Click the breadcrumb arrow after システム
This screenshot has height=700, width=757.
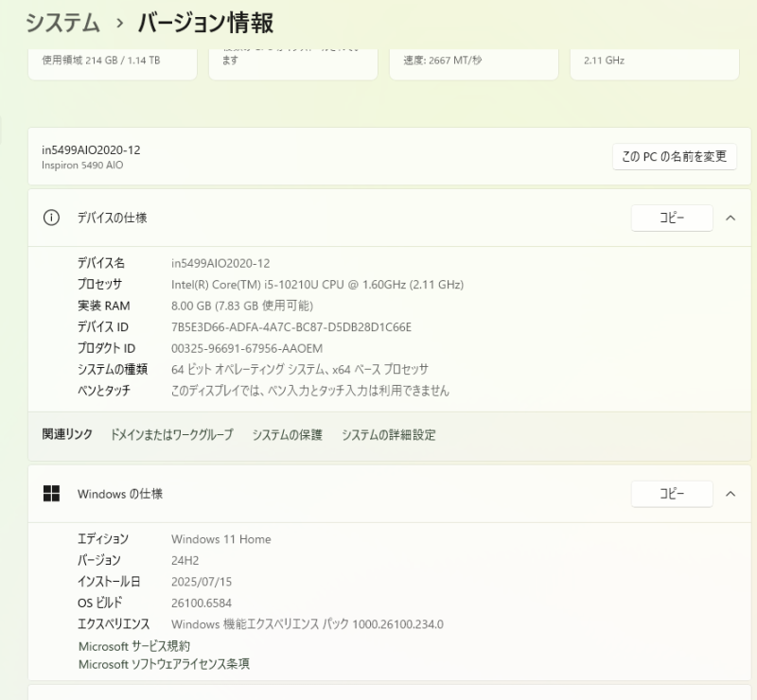119,22
